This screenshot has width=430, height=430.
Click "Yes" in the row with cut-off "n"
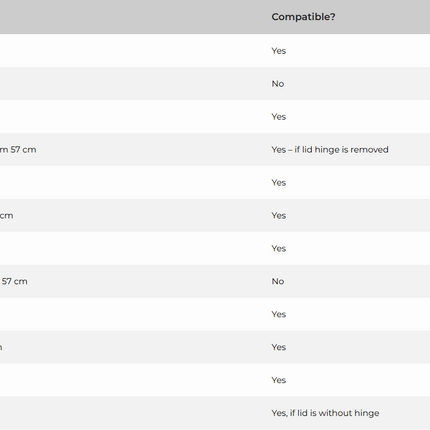pyautogui.click(x=279, y=347)
